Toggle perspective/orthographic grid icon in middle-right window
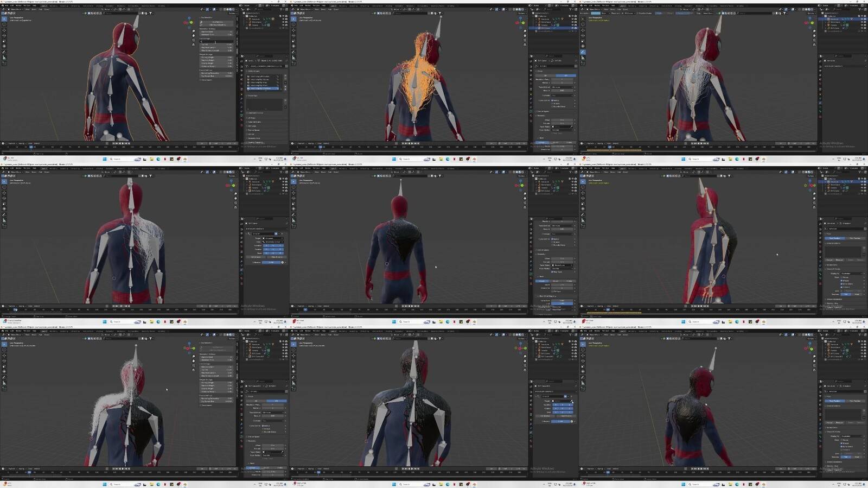This screenshot has width=868, height=488. pyautogui.click(x=814, y=207)
